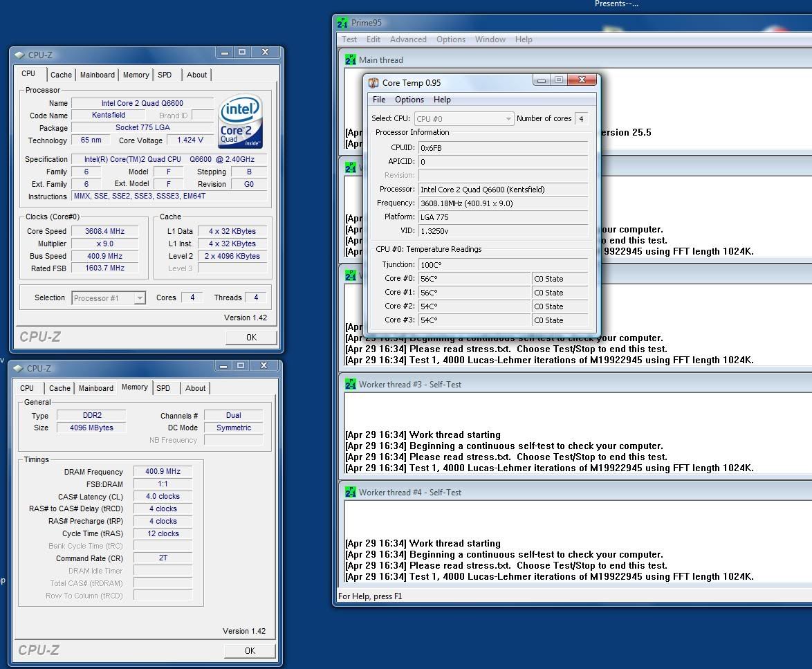Screen dimensions: 812x669
Task: Click the Rated FSB 1603.7 MHz value
Action: point(104,268)
